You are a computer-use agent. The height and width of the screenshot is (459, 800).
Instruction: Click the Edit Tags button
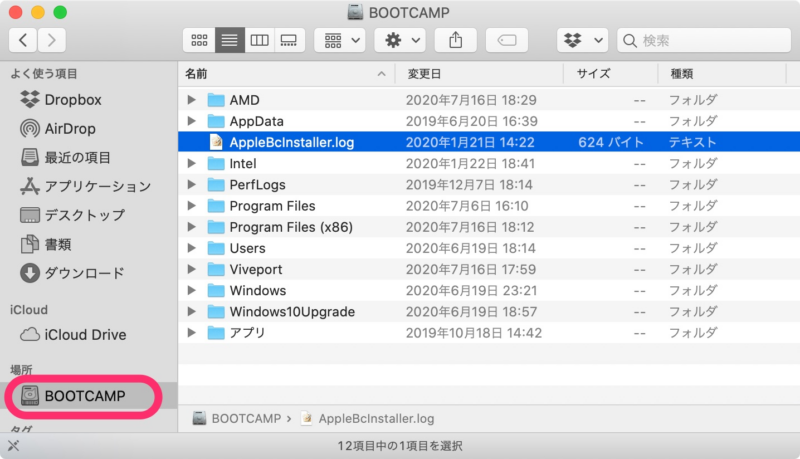[507, 40]
